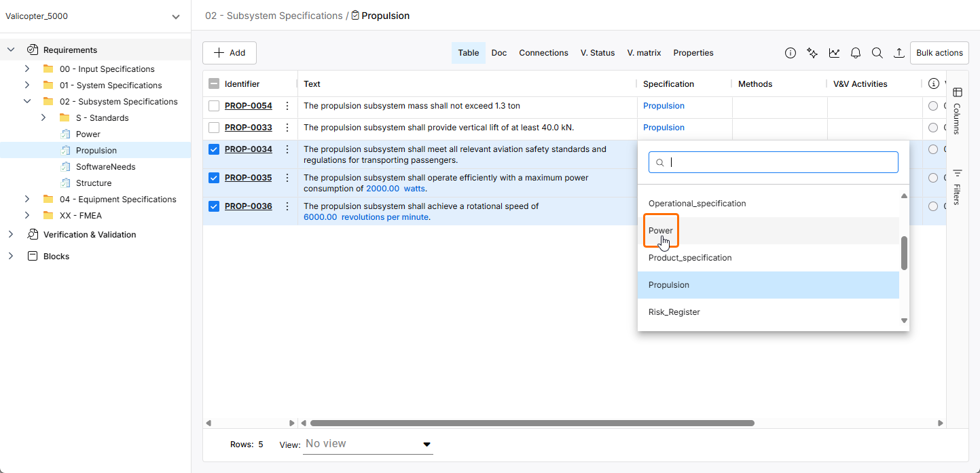Open the Valicopter_5000 project dropdown
Viewport: 980px width, 473px height.
coord(176,16)
